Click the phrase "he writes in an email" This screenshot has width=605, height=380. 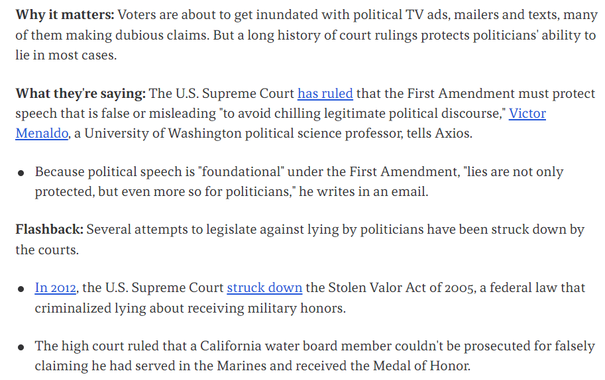click(x=363, y=192)
